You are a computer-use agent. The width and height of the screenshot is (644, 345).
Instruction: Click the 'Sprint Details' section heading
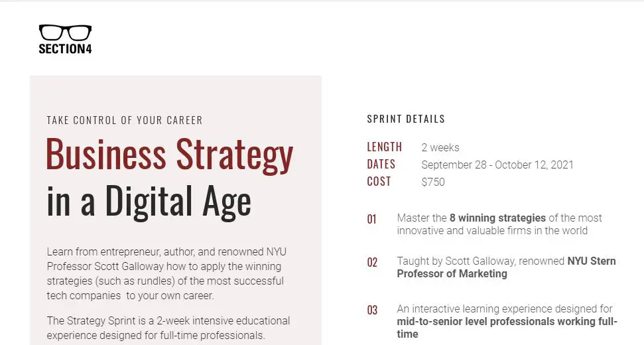tap(406, 119)
